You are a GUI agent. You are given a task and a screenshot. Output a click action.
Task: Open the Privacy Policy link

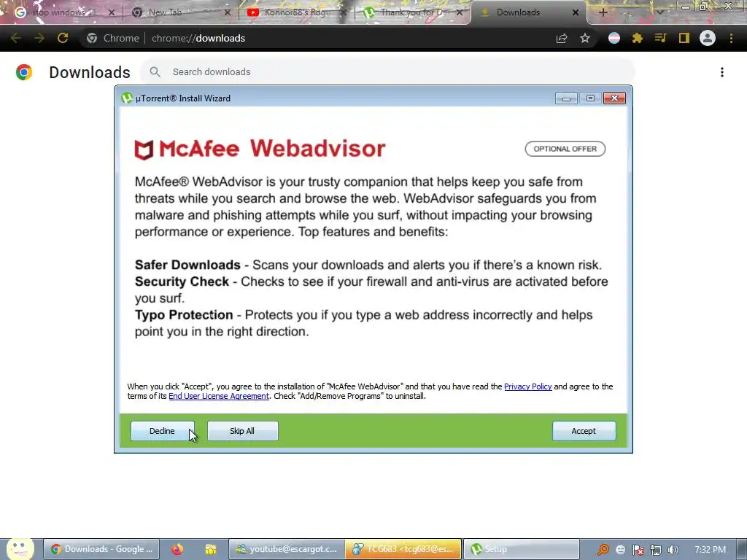528,386
